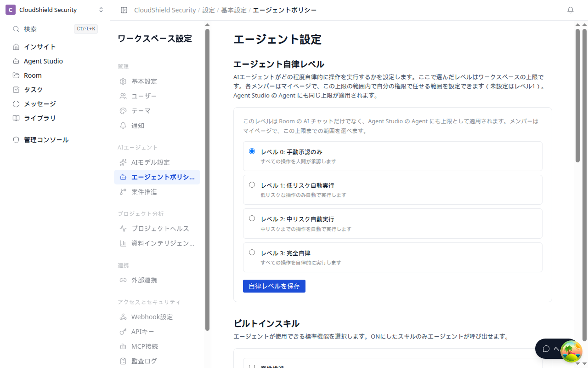Select レベル 0: 手動承認のみ radio
The width and height of the screenshot is (588, 368).
252,151
